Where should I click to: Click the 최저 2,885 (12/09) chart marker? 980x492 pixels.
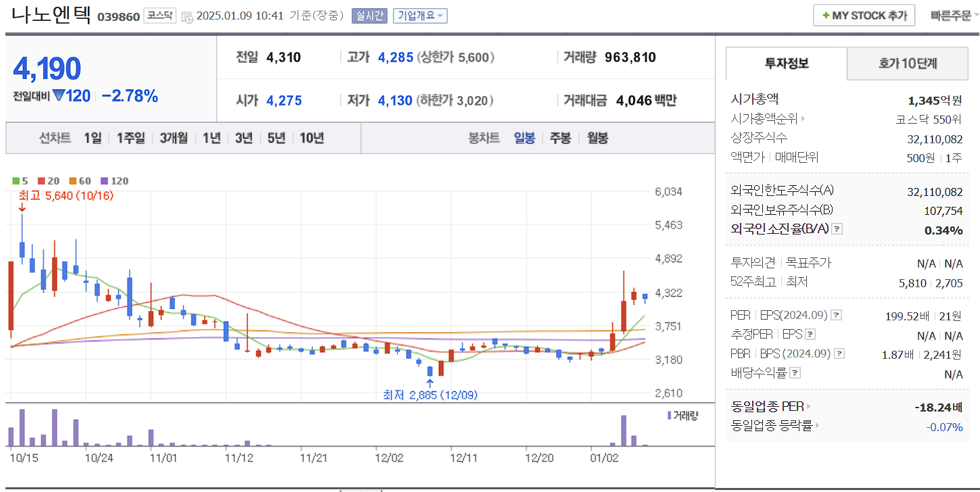pyautogui.click(x=431, y=395)
